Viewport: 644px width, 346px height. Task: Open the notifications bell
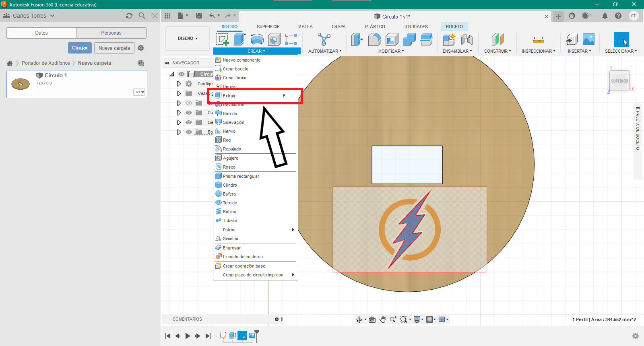click(605, 16)
